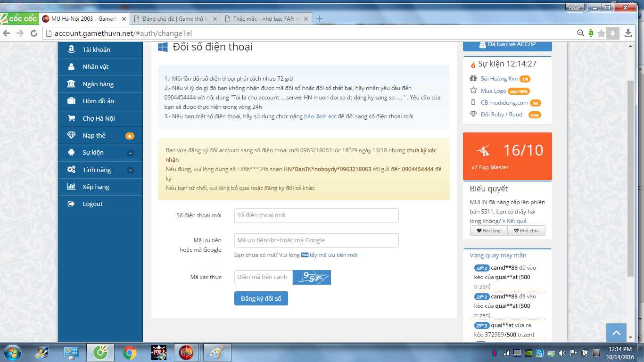Click the reload page icon in browser toolbar
644x362 pixels.
click(x=33, y=33)
